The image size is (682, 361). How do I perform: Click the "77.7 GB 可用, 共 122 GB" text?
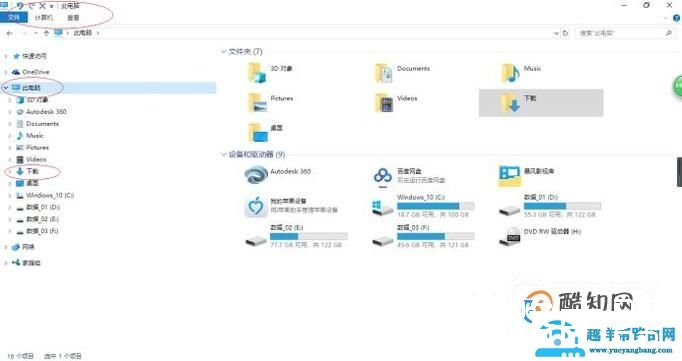pyautogui.click(x=306, y=245)
